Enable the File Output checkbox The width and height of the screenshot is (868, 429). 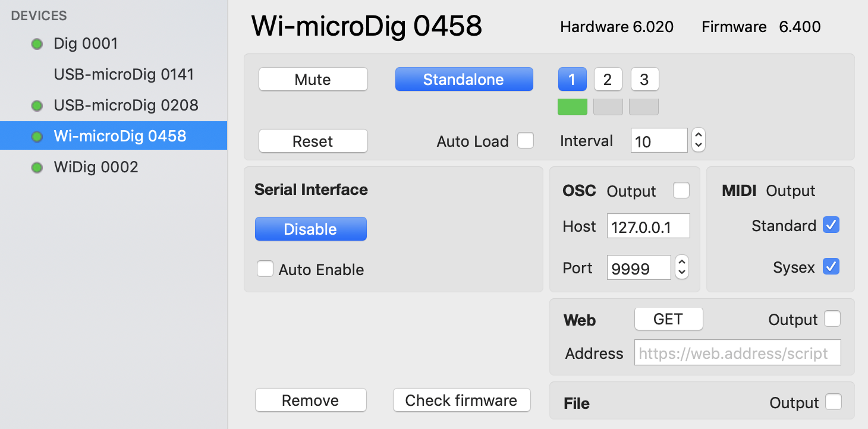pyautogui.click(x=834, y=402)
